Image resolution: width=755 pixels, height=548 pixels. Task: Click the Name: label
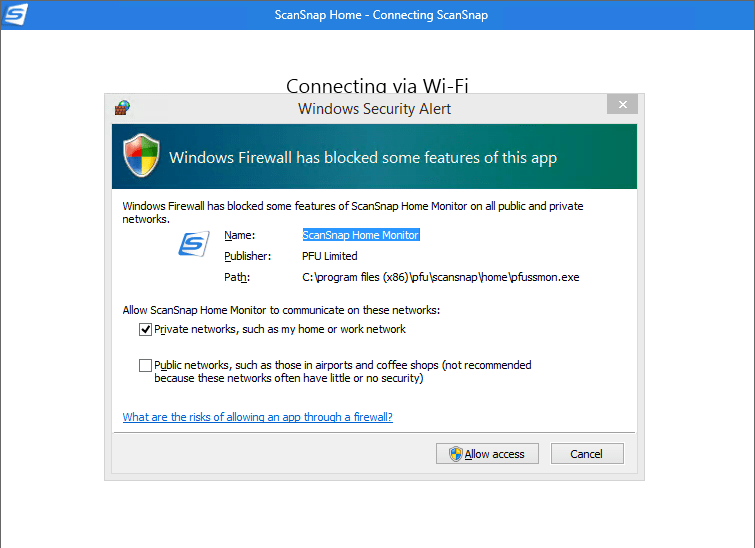[240, 235]
